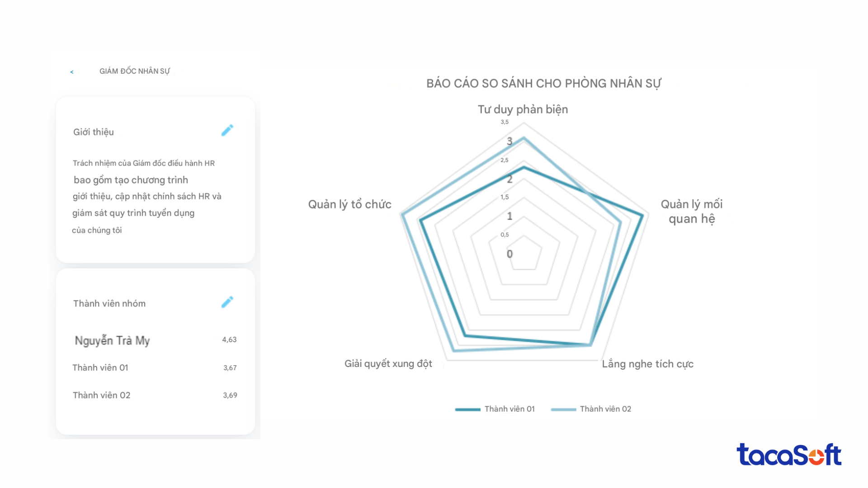Click the back arrow beside GIÁM ĐỐC NHÂN SỰ
Viewport: 868px width, 488px height.
[72, 72]
